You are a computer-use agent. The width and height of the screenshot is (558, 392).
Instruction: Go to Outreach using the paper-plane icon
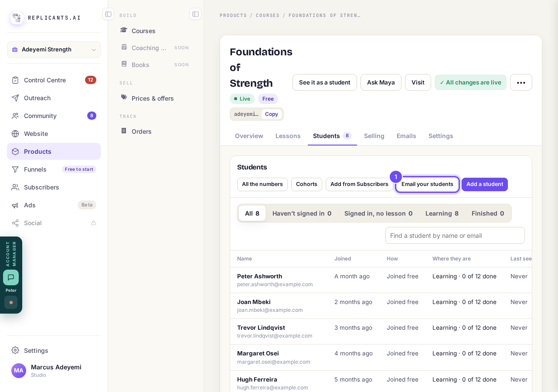(15, 98)
